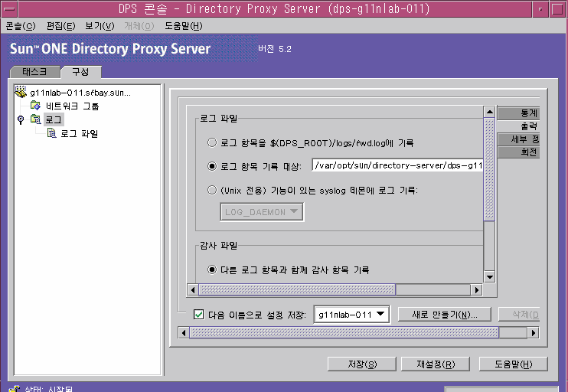The width and height of the screenshot is (568, 392).
Task: Switch to the 구성 tab
Action: pyautogui.click(x=80, y=72)
